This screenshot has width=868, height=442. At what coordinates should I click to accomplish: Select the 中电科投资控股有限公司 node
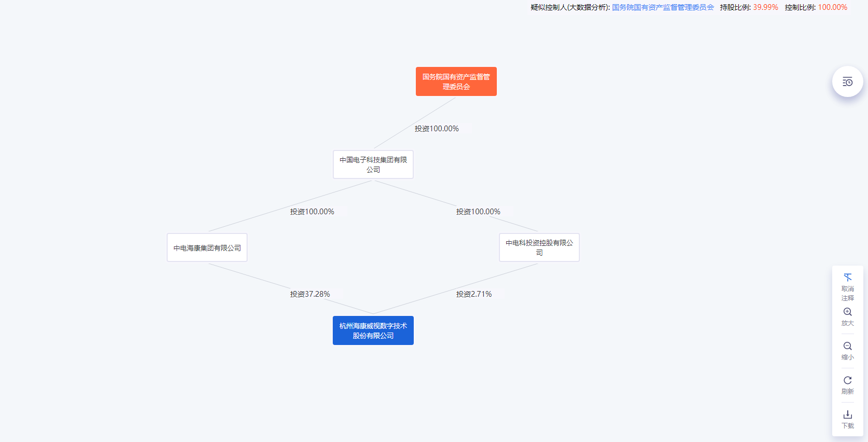coord(539,247)
